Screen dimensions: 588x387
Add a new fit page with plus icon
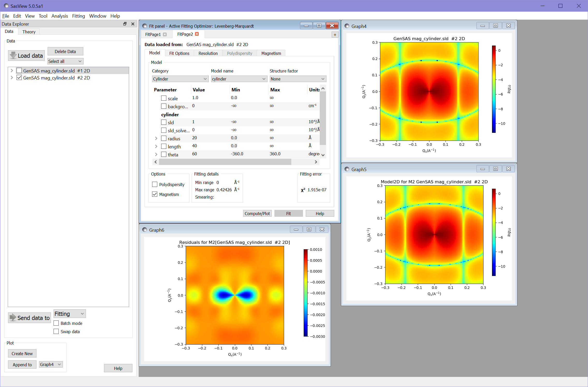click(335, 34)
